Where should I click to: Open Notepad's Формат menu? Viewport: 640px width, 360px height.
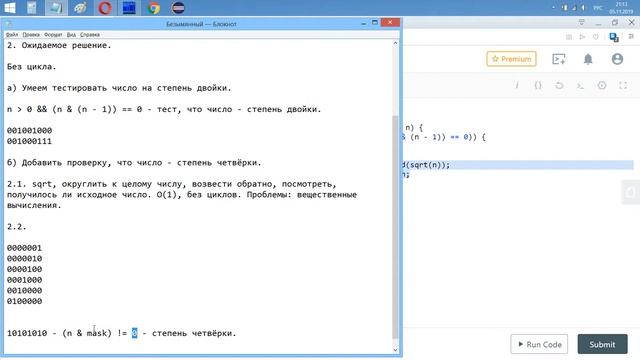[x=53, y=35]
